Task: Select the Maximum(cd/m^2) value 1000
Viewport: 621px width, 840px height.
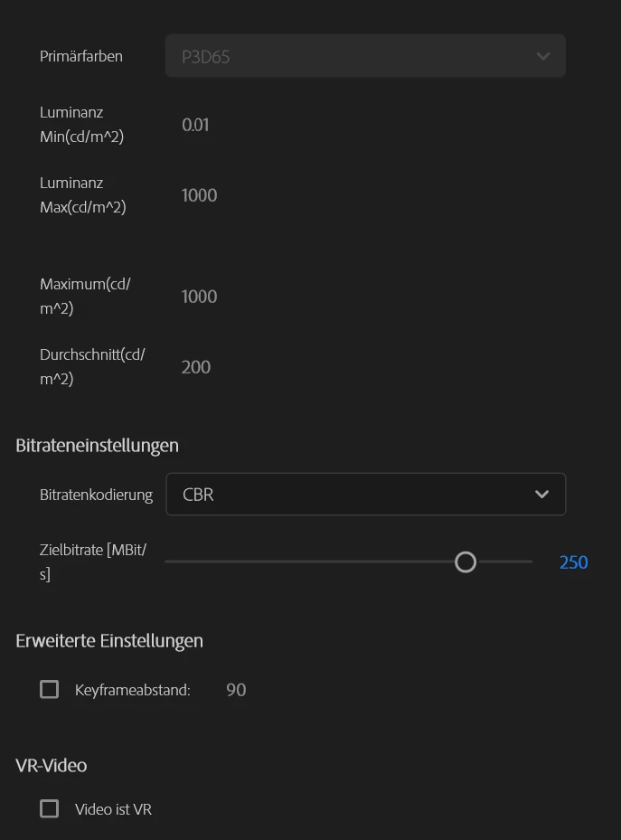Action: click(x=199, y=297)
